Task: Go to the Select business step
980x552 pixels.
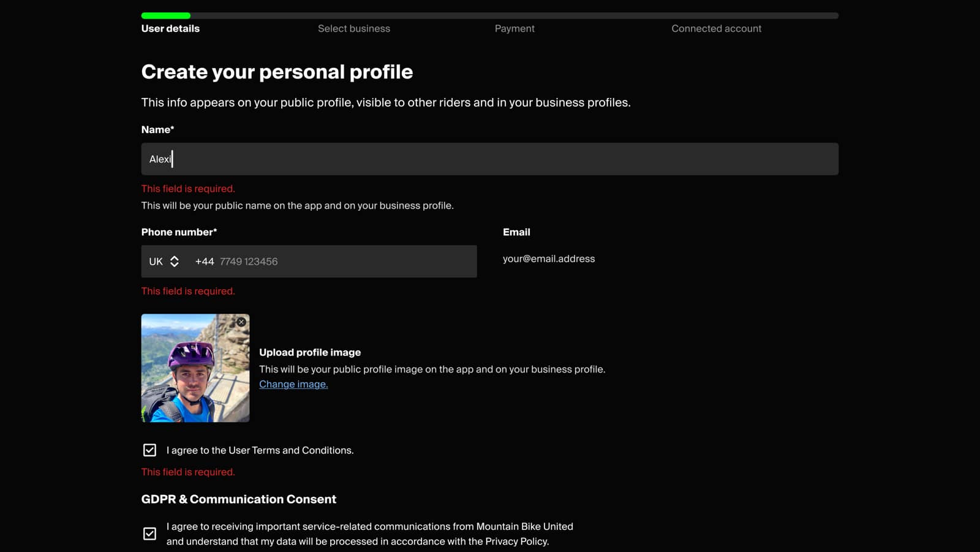Action: point(354,28)
